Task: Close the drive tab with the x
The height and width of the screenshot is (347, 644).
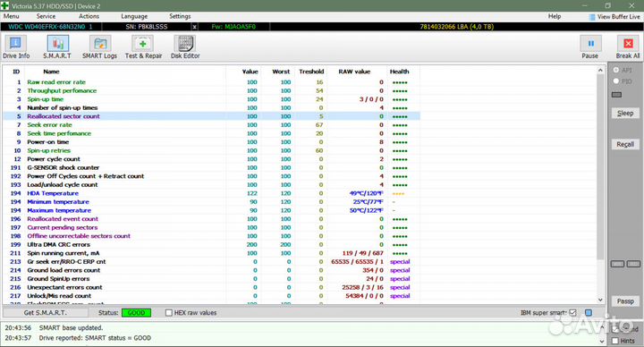Action: pyautogui.click(x=195, y=27)
